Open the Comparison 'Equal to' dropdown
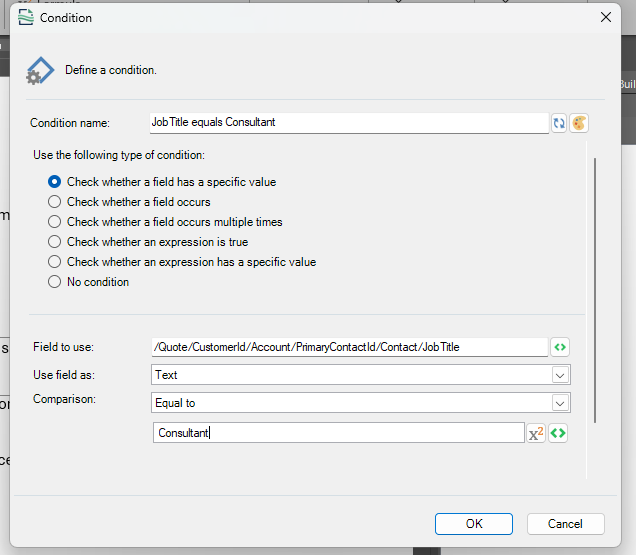Screen dimensions: 636x555 pyautogui.click(x=361, y=402)
